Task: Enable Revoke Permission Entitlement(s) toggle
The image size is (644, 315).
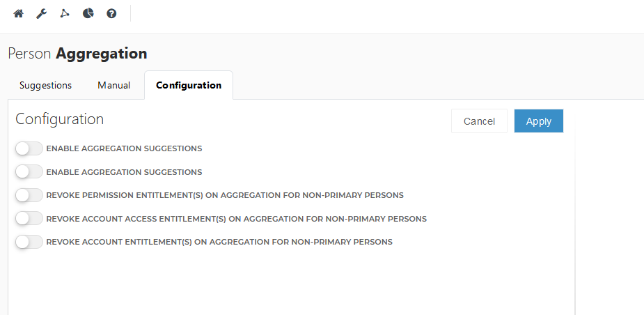Action: [29, 195]
